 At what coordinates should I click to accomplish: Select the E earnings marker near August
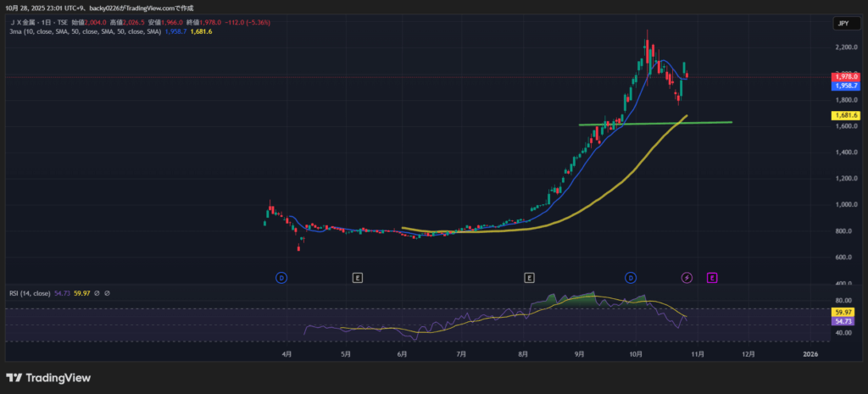click(529, 277)
